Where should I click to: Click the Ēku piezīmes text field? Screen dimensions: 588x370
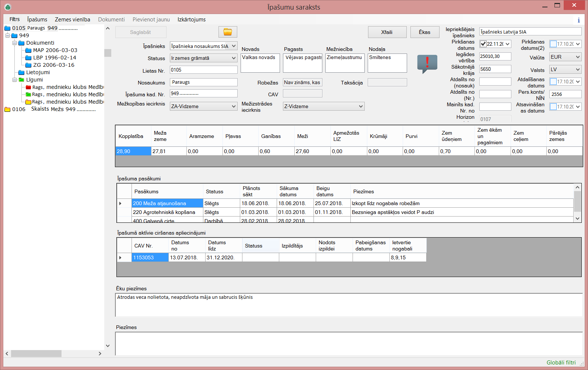(349, 305)
